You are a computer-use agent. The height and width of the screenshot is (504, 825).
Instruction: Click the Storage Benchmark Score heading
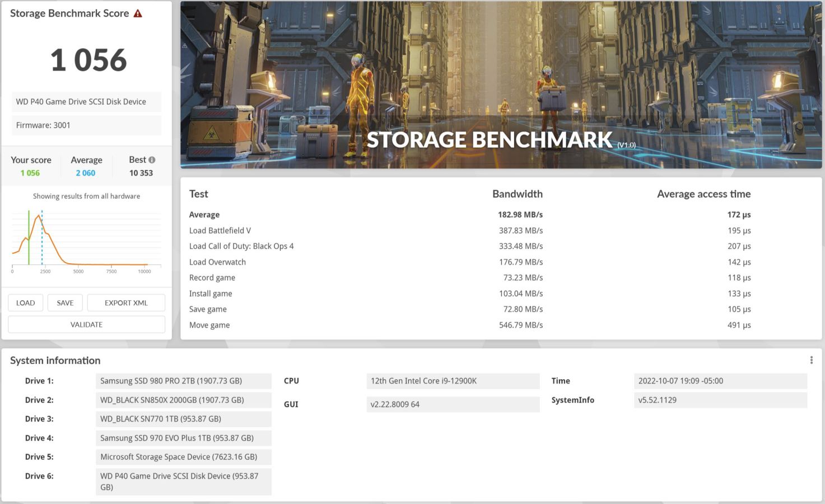[69, 13]
